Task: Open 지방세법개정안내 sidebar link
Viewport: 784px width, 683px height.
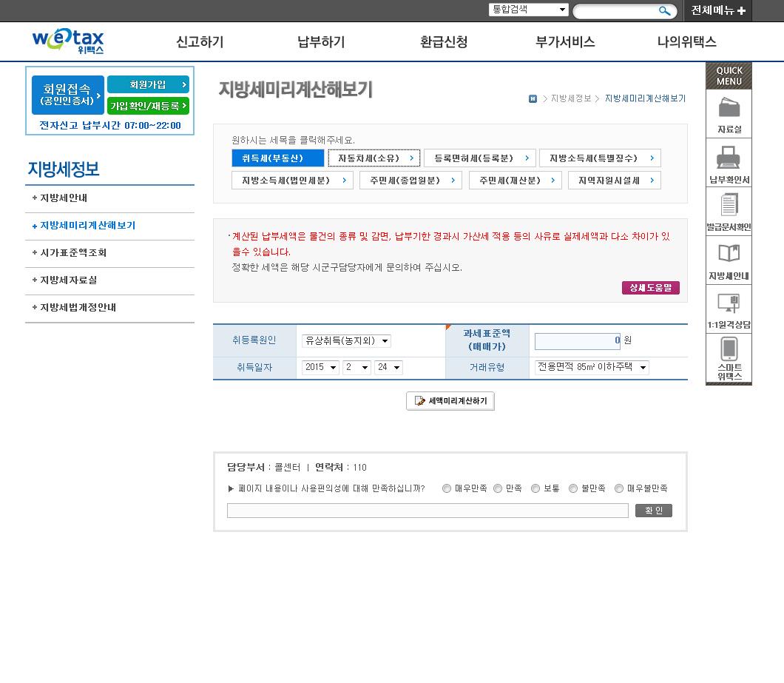Action: click(78, 307)
